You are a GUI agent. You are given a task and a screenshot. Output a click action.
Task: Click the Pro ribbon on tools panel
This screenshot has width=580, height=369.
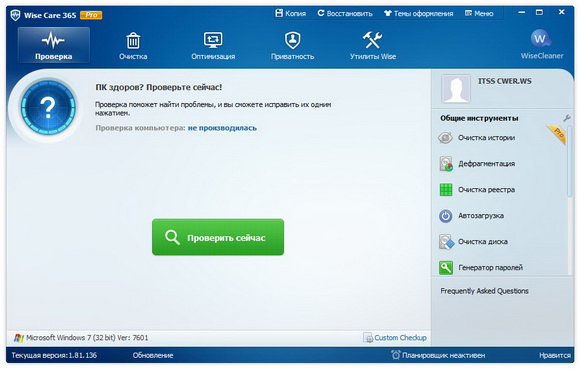(557, 134)
